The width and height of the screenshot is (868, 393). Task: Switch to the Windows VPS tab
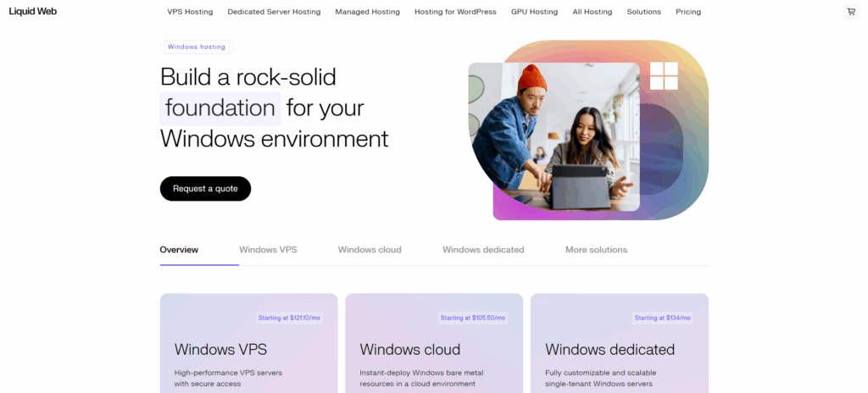[x=268, y=250]
